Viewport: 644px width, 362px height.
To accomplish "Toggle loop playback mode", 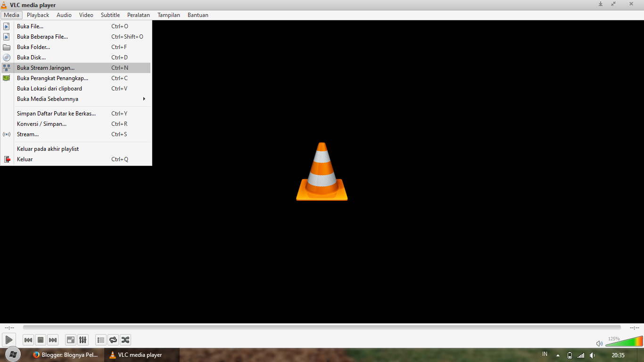I will pyautogui.click(x=113, y=339).
